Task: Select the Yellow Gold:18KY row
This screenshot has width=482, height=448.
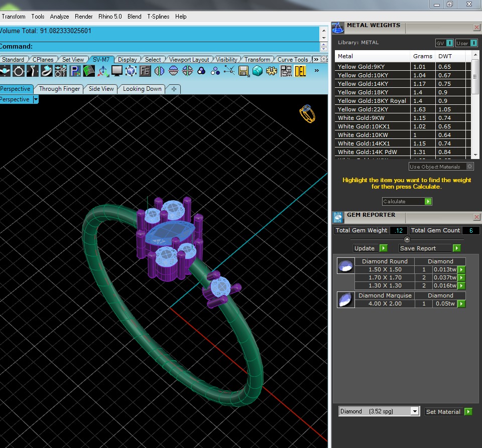Action: point(403,92)
